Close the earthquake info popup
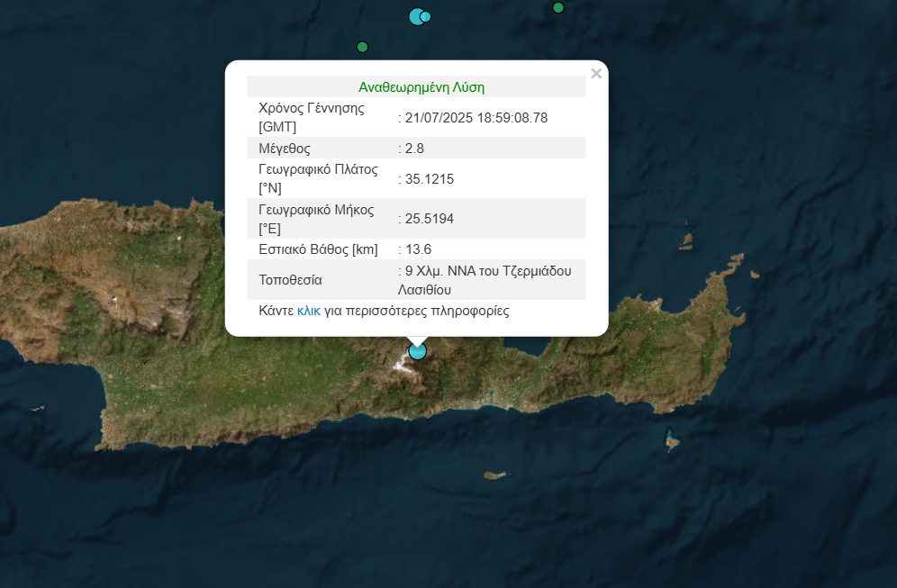Image resolution: width=897 pixels, height=588 pixels. tap(596, 73)
